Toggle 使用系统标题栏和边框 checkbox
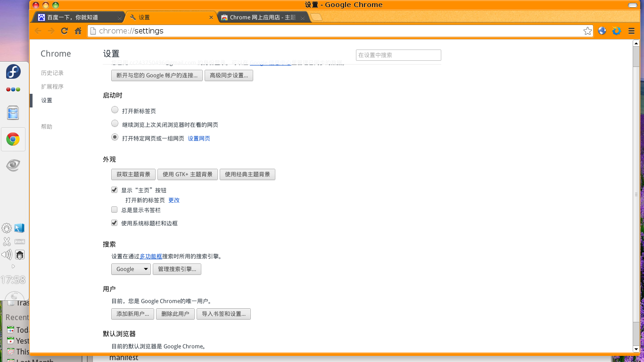Screen dimensions: 644x362 [x=114, y=223]
